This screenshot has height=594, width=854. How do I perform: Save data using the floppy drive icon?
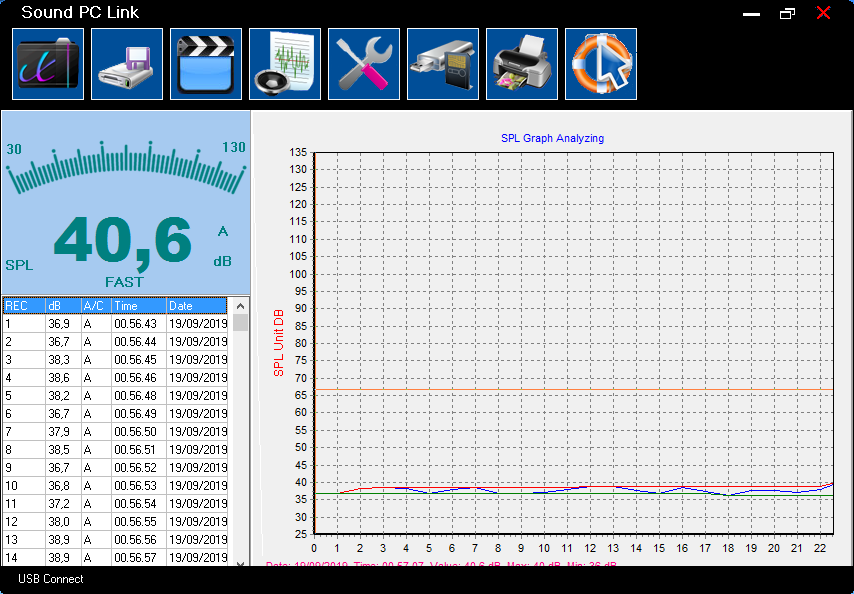click(127, 64)
